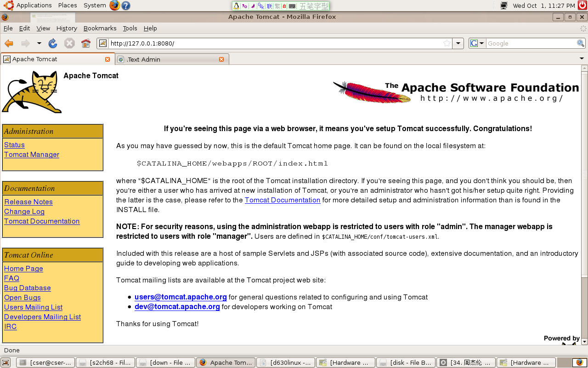This screenshot has height=368, width=588.
Task: Open the Firefox Help menu
Action: pyautogui.click(x=150, y=28)
